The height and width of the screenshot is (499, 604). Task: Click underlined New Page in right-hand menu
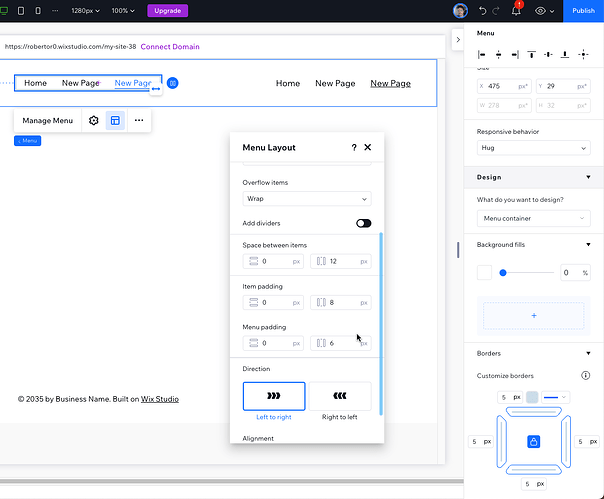(x=391, y=83)
